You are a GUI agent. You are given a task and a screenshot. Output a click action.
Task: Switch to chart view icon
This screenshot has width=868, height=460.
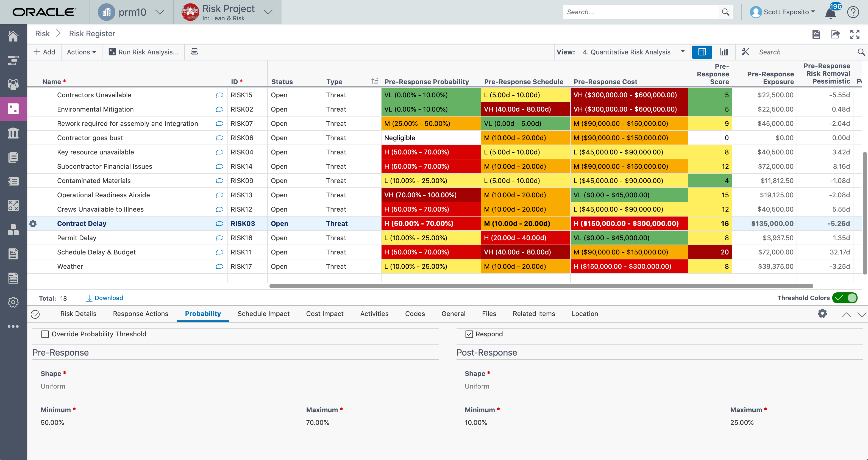coord(724,52)
